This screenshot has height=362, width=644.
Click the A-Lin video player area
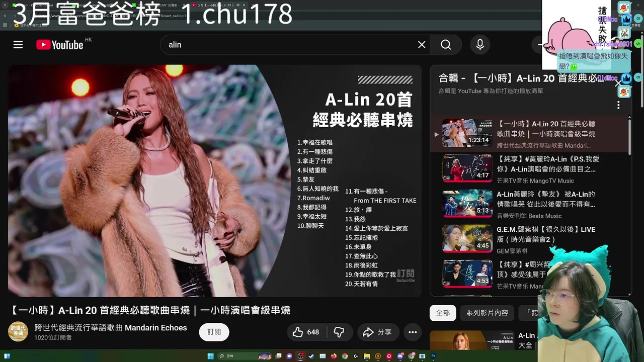click(215, 180)
